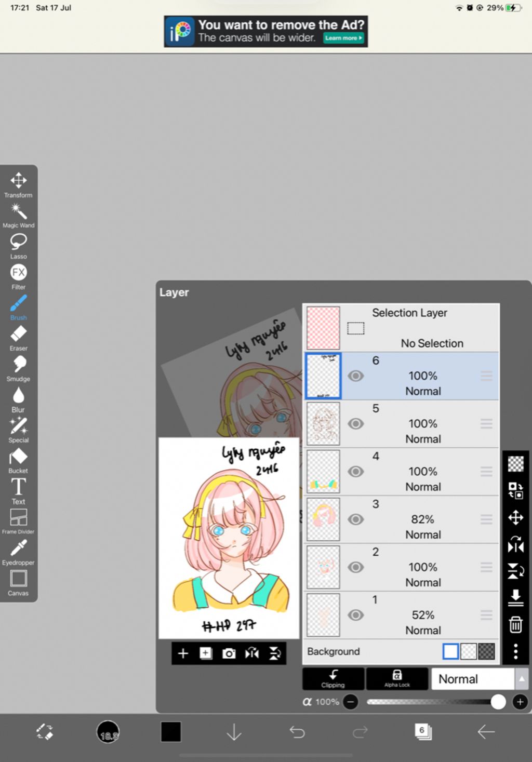This screenshot has width=532, height=762.
Task: Open the FX Filter tool
Action: point(18,277)
